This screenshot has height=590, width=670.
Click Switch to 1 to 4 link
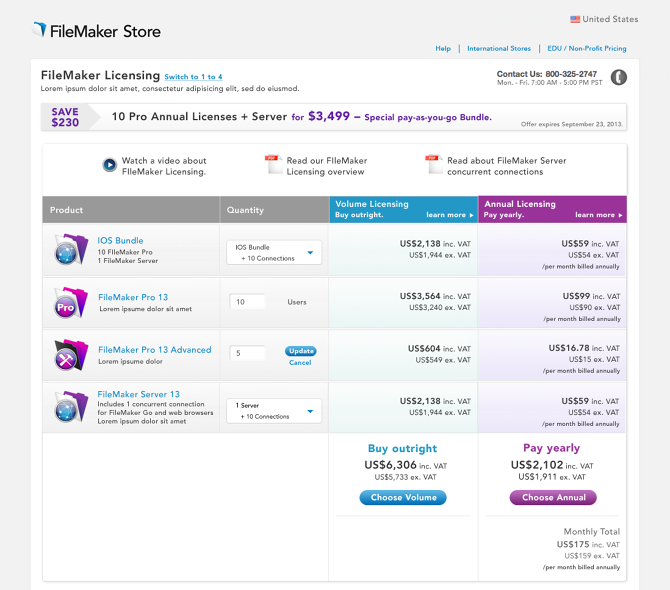tap(194, 77)
